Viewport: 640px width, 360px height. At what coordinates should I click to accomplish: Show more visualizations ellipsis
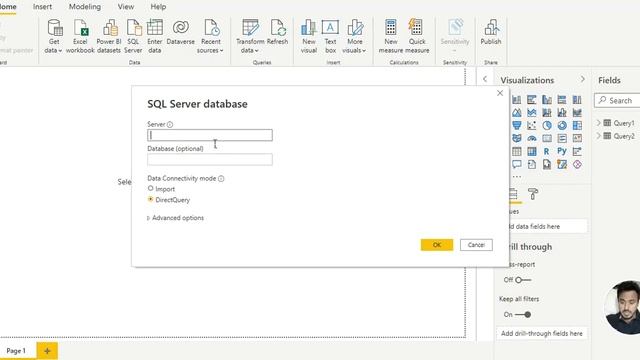point(517,177)
